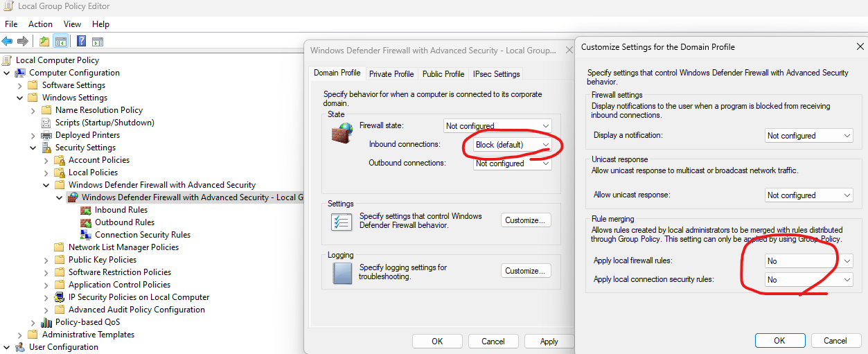
Task: Switch to the Public Profile tab
Action: (x=443, y=74)
